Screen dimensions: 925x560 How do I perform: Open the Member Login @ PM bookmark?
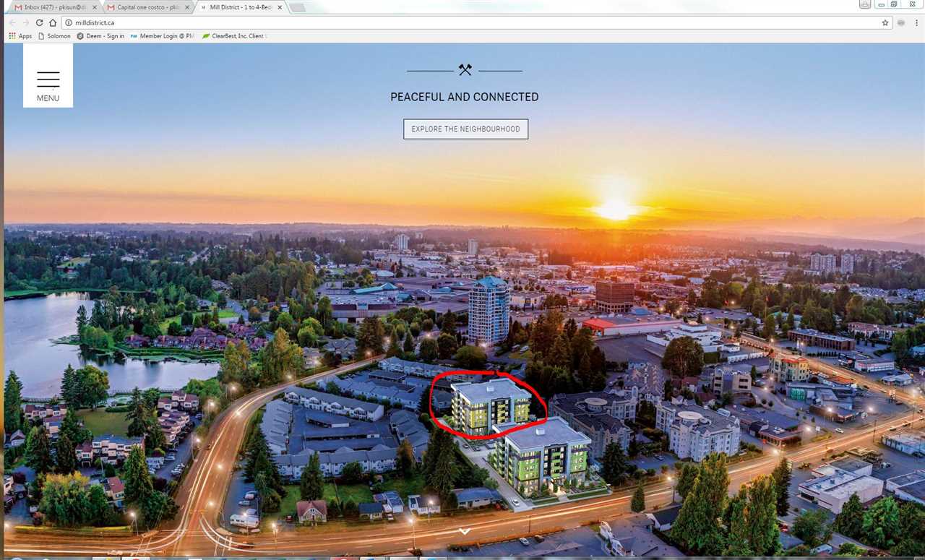coord(163,36)
